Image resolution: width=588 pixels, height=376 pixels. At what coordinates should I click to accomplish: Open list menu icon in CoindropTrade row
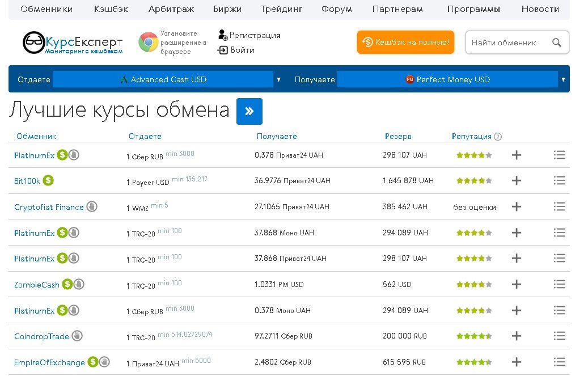[x=560, y=336]
